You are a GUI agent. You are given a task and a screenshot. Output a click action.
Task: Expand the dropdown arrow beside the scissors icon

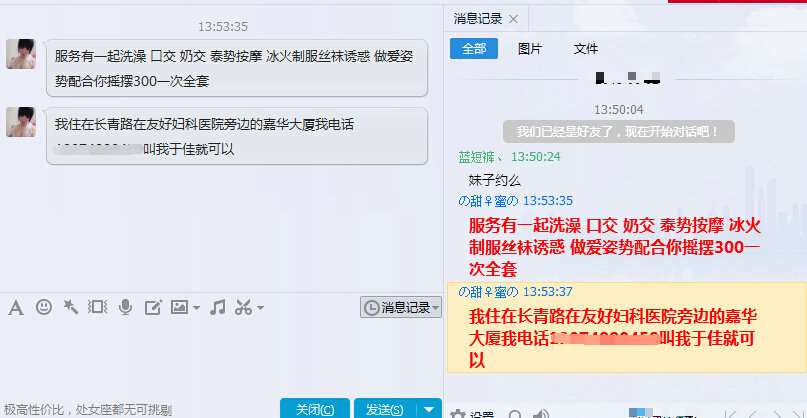[260, 308]
